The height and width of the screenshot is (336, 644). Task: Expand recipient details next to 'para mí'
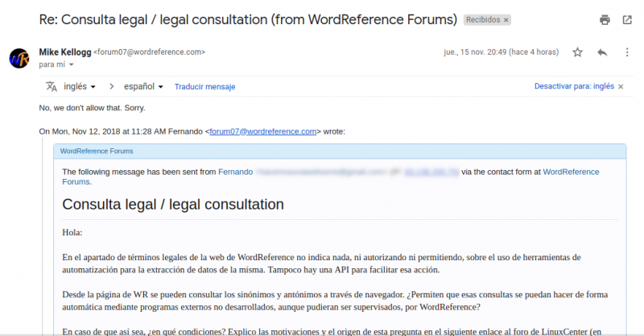pyautogui.click(x=71, y=64)
